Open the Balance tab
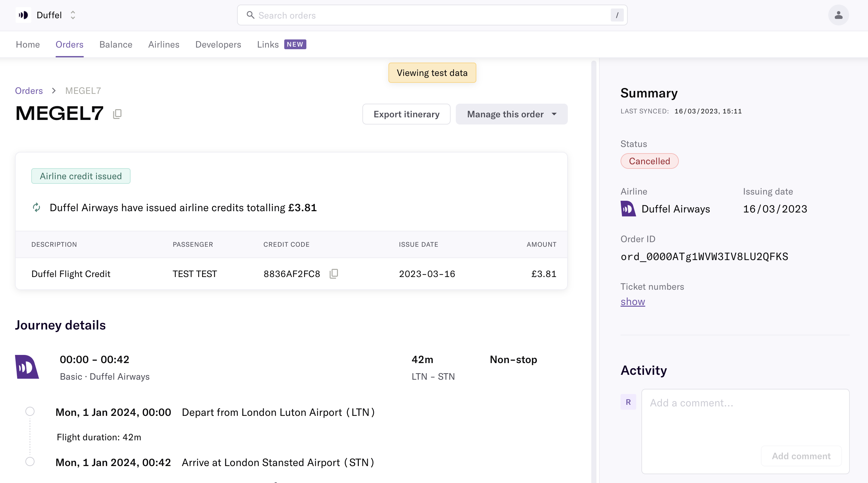The width and height of the screenshot is (868, 483). pos(116,45)
